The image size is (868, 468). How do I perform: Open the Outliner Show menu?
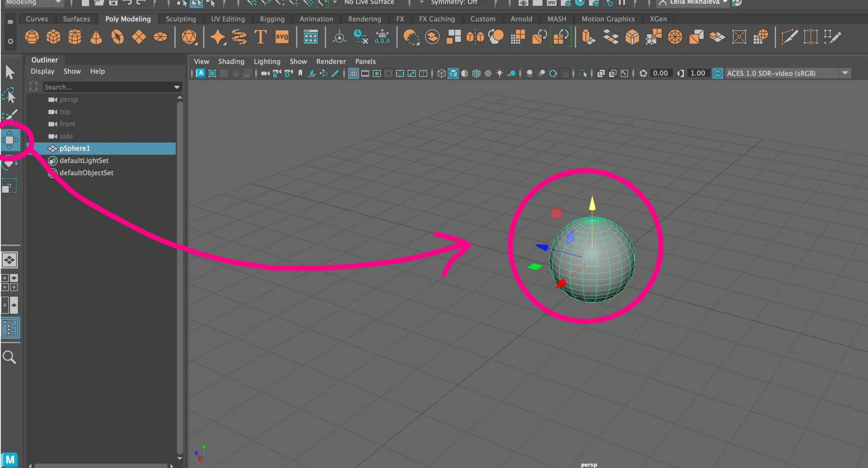coord(72,71)
